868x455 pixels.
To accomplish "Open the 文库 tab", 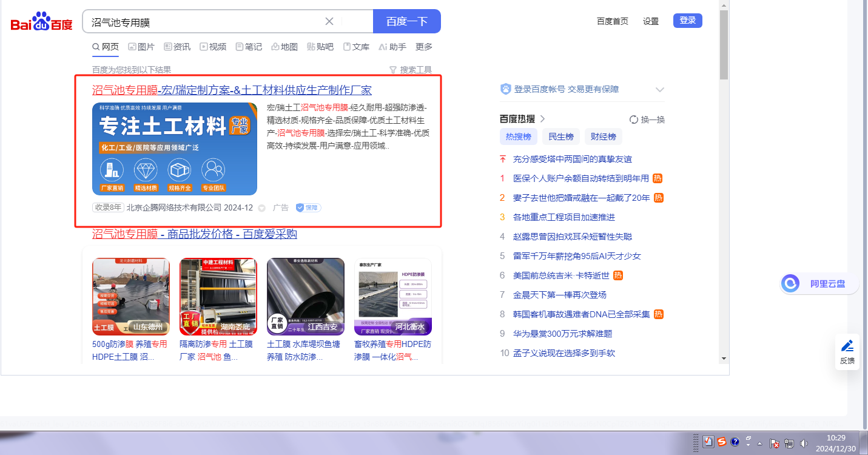I will coord(356,47).
